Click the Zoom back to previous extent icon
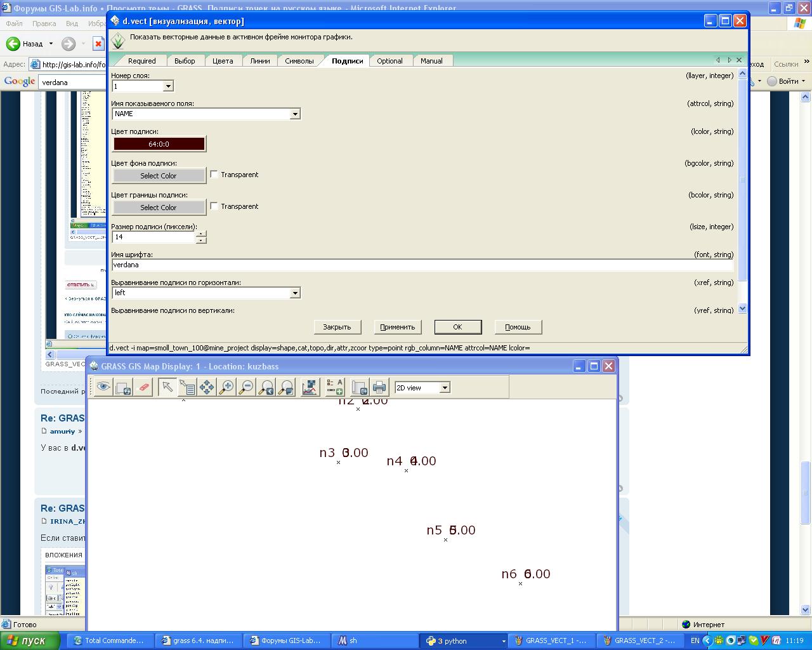Viewport: 812px width, 650px height. point(266,387)
